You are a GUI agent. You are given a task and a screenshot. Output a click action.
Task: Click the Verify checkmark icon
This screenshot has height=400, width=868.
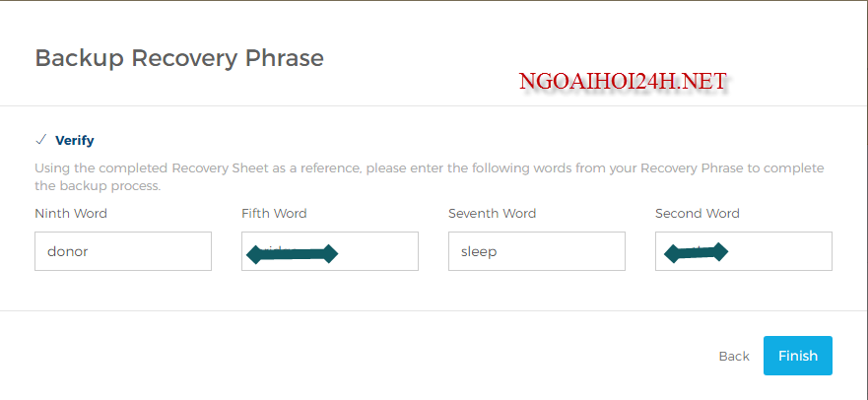[x=40, y=140]
